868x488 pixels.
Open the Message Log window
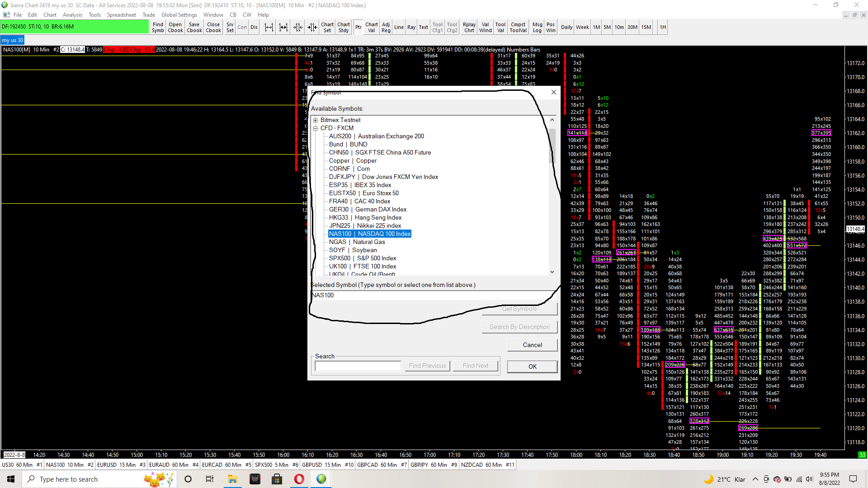tap(537, 28)
